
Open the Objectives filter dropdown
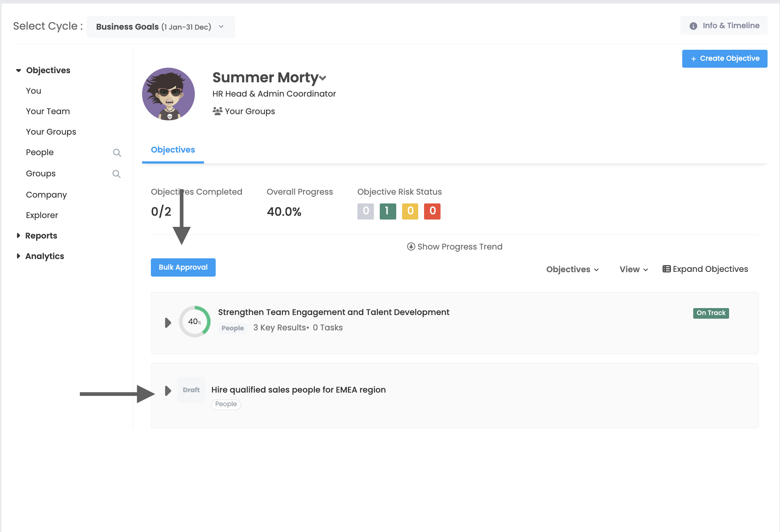[572, 269]
